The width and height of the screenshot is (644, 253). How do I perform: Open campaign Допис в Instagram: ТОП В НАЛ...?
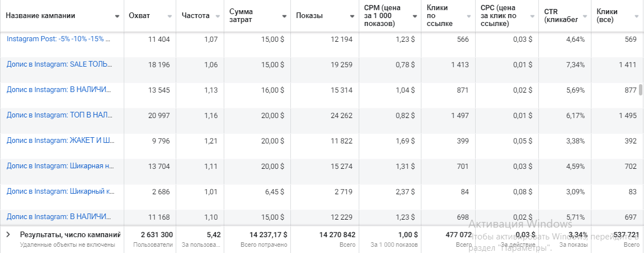(58, 115)
